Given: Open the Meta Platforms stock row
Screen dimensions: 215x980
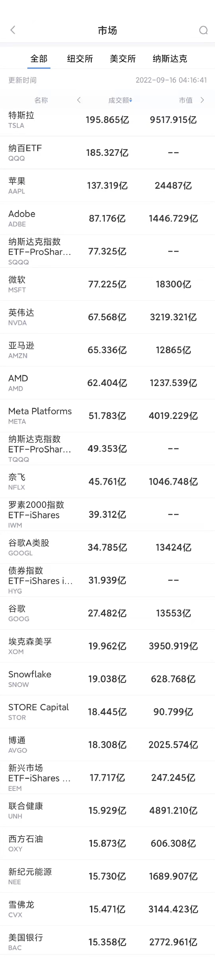Looking at the screenshot, I should pos(107,416).
